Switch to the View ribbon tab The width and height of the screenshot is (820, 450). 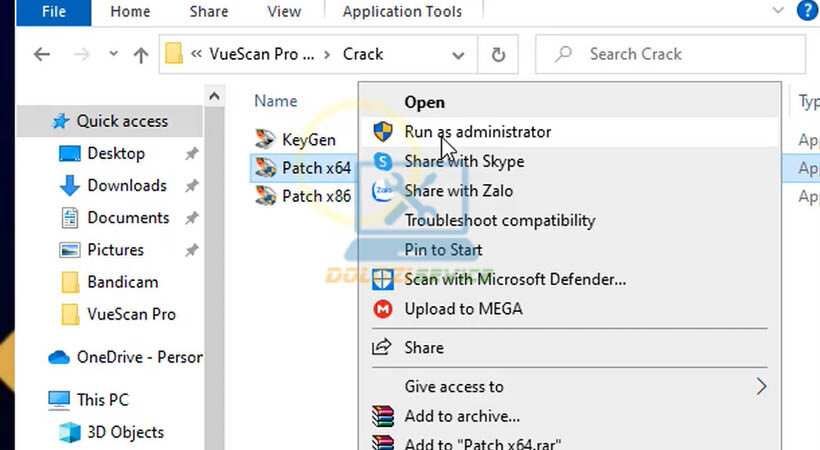click(284, 12)
